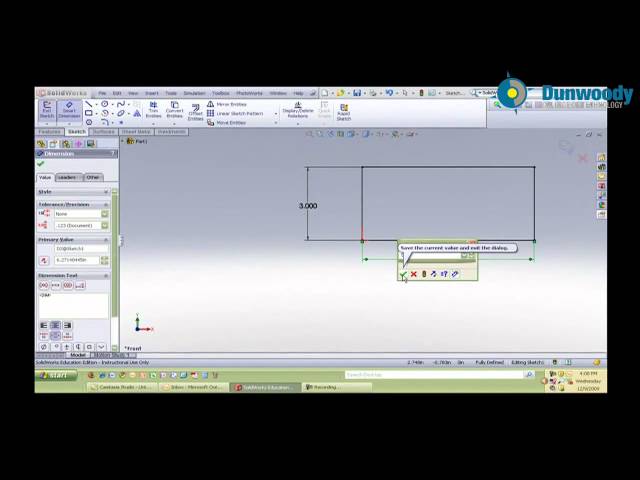
Task: Click the Dimension Text input box
Action: pos(74,305)
